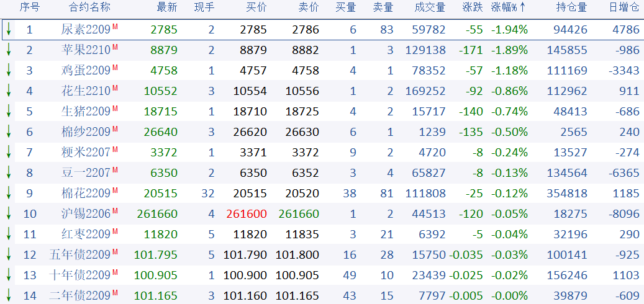Click the 合约名称 column header

(x=89, y=7)
